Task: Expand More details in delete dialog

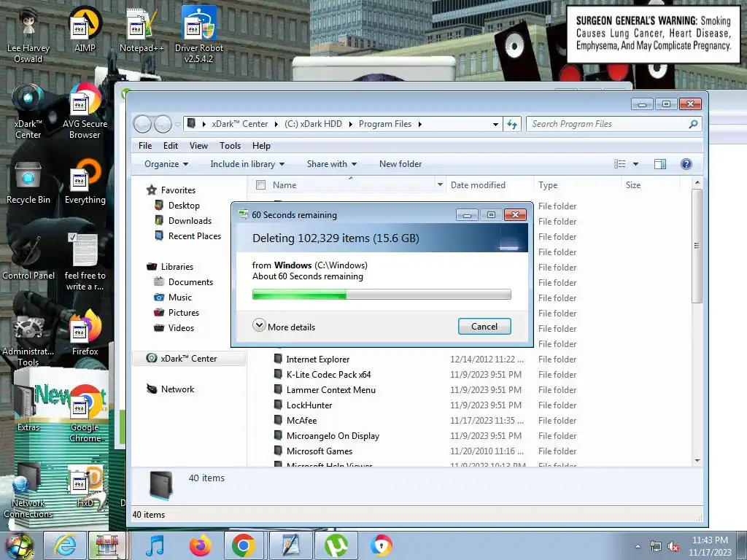Action: 284,327
